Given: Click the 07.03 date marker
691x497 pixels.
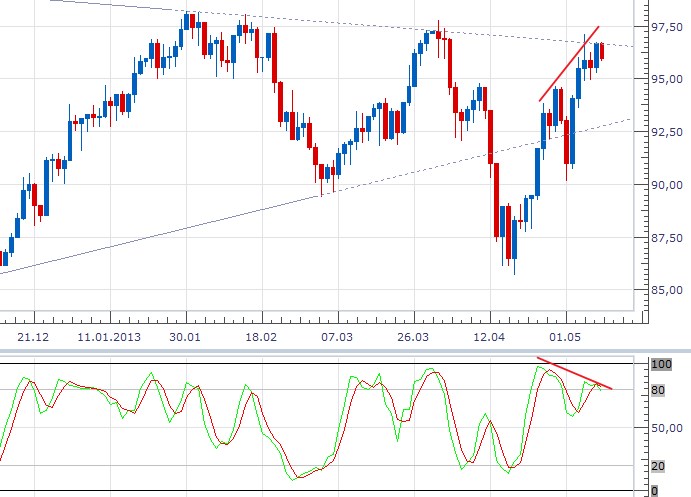Looking at the screenshot, I should click(x=338, y=338).
